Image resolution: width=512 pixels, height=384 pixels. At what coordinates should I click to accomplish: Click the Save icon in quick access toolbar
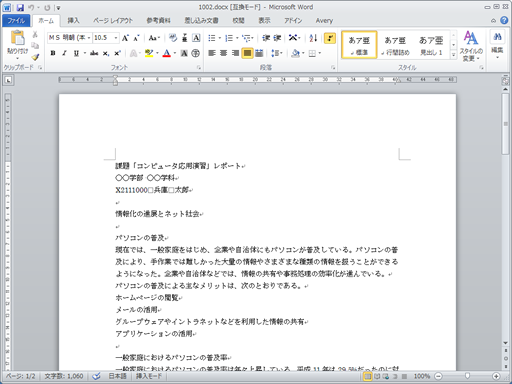(x=20, y=7)
